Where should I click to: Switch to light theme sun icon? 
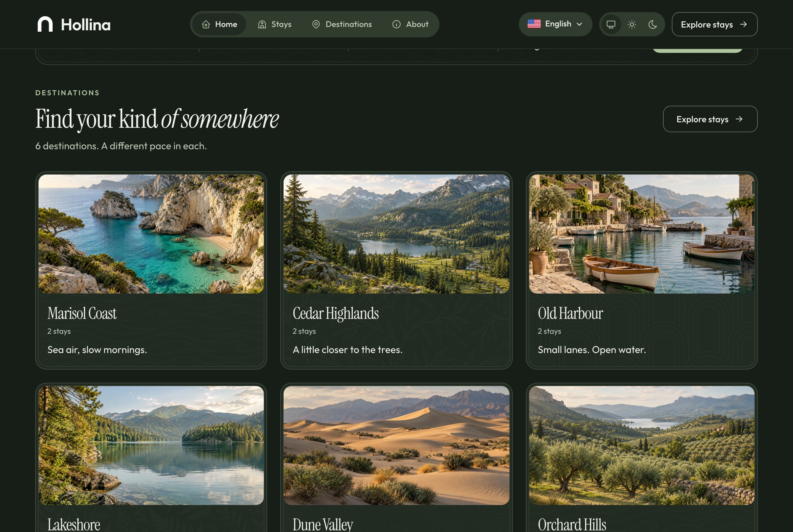(x=632, y=25)
